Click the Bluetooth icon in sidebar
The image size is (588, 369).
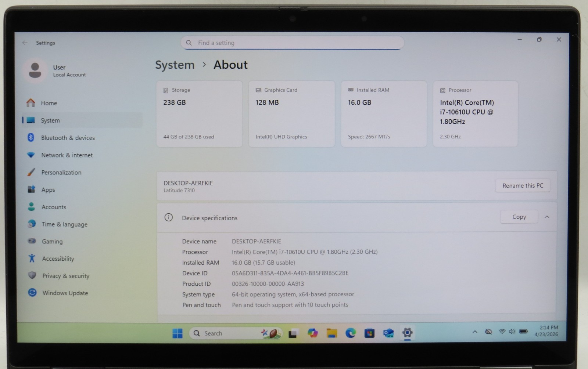tap(31, 137)
